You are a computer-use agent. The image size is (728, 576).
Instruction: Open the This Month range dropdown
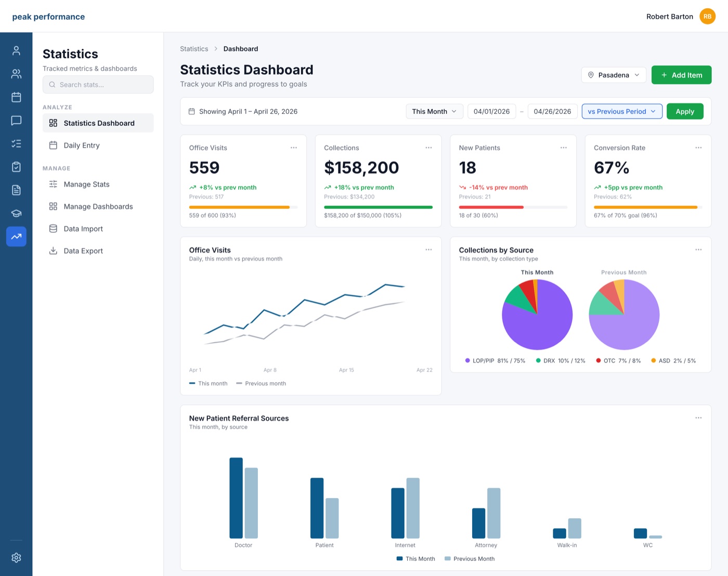coord(434,111)
